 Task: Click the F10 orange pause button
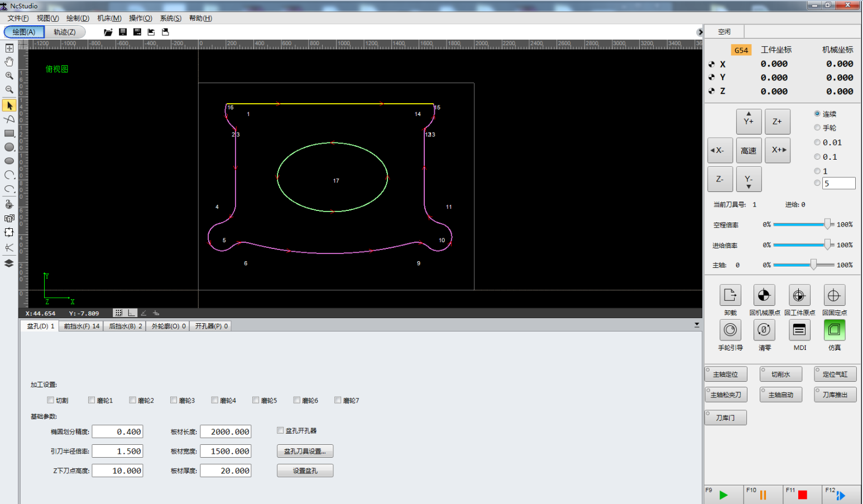[x=763, y=495]
